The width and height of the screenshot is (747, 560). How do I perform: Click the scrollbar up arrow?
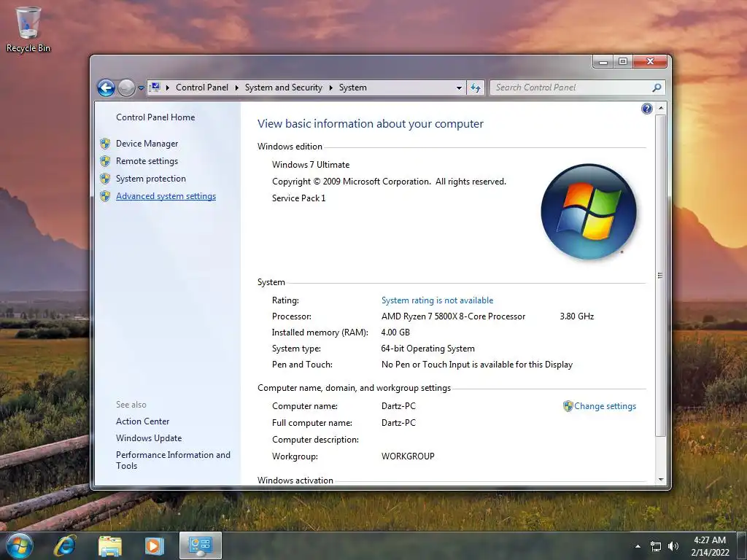(661, 109)
